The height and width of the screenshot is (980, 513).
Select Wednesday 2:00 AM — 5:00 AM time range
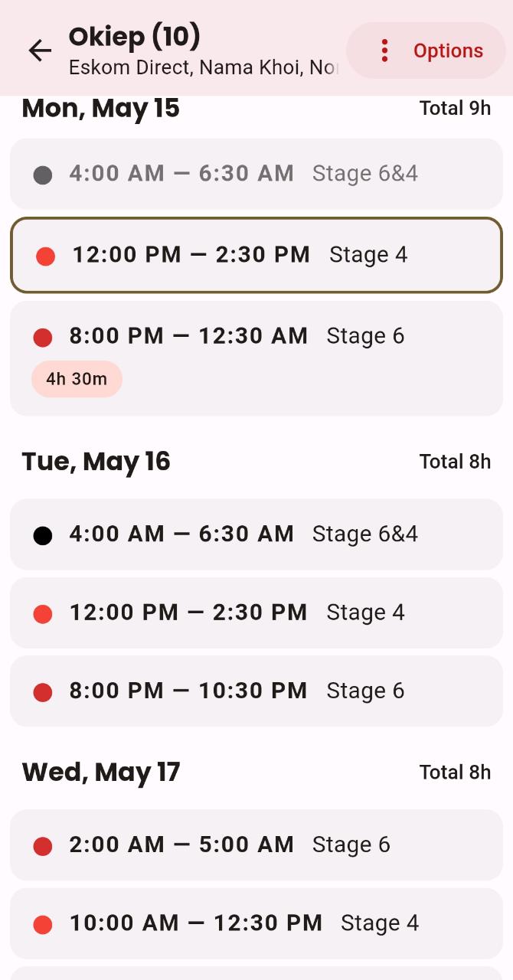[181, 844]
